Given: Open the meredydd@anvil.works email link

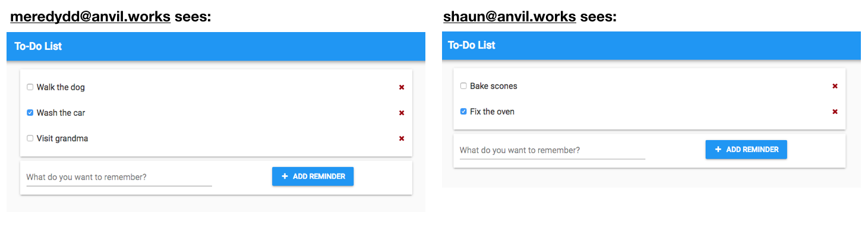Looking at the screenshot, I should click(x=90, y=17).
